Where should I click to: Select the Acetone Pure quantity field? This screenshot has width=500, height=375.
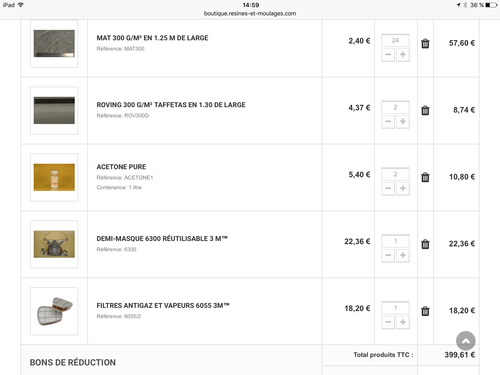click(x=395, y=174)
